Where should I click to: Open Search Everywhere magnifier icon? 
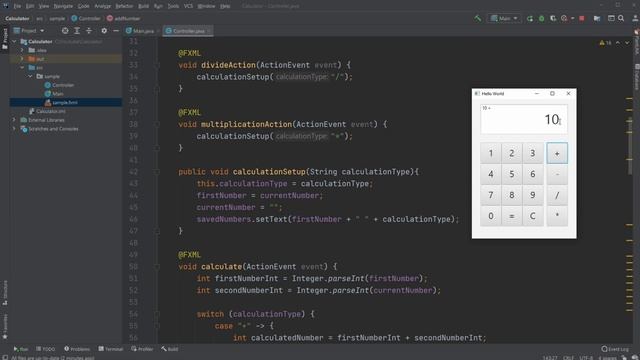(x=621, y=18)
